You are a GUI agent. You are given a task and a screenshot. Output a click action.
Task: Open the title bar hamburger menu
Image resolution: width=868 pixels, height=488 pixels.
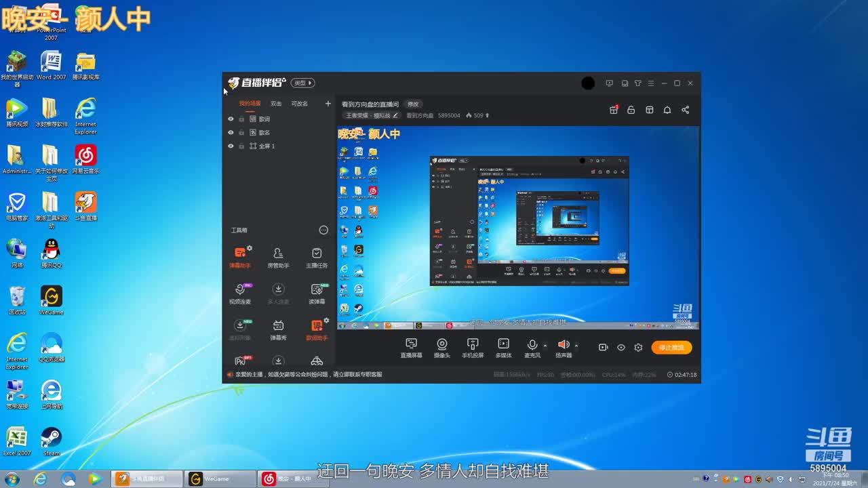tap(651, 83)
